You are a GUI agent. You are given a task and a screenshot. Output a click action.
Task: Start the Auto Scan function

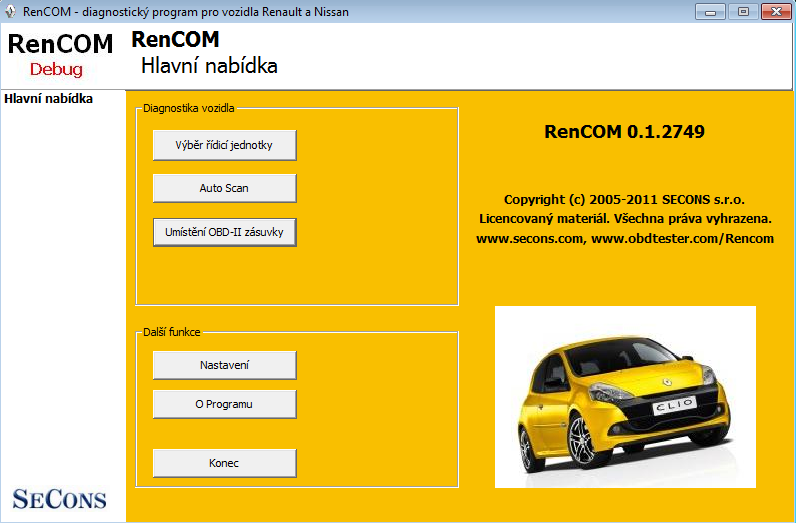[224, 188]
